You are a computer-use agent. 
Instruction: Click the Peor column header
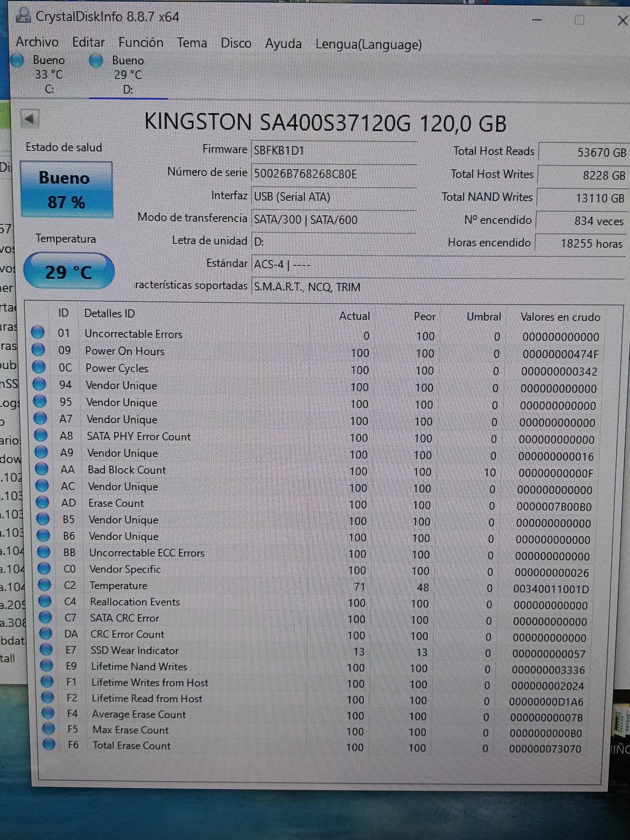(424, 317)
